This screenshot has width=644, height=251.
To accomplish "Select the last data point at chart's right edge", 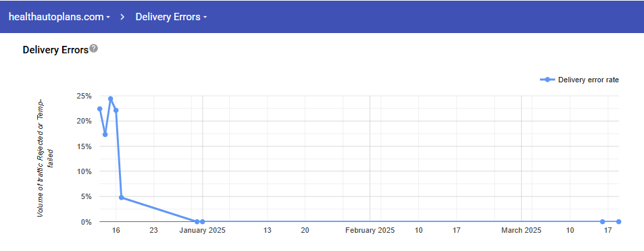I will click(x=618, y=221).
